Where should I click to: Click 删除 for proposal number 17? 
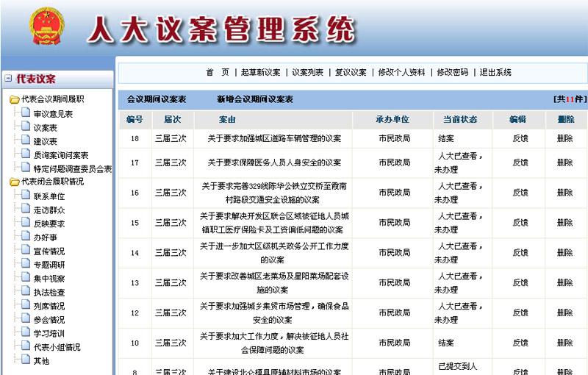click(564, 162)
